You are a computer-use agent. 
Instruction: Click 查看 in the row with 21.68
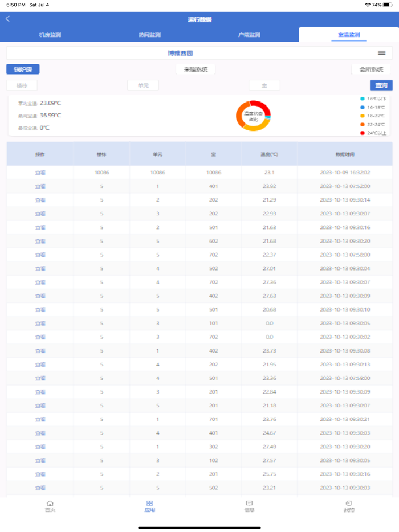coord(40,242)
